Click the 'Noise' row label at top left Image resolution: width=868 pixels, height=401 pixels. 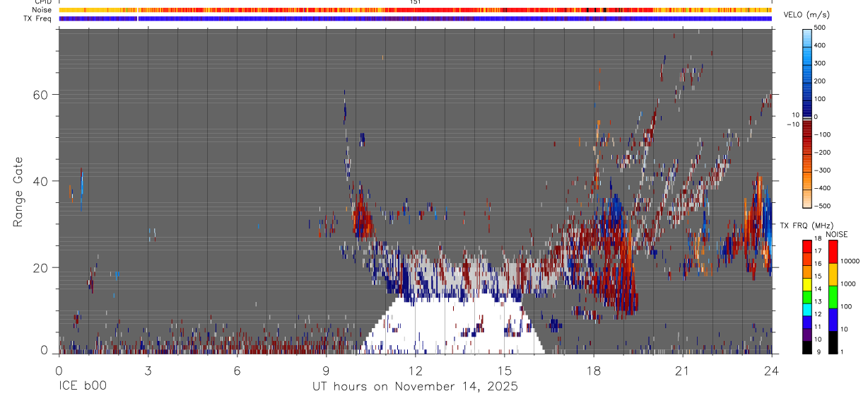(42, 10)
